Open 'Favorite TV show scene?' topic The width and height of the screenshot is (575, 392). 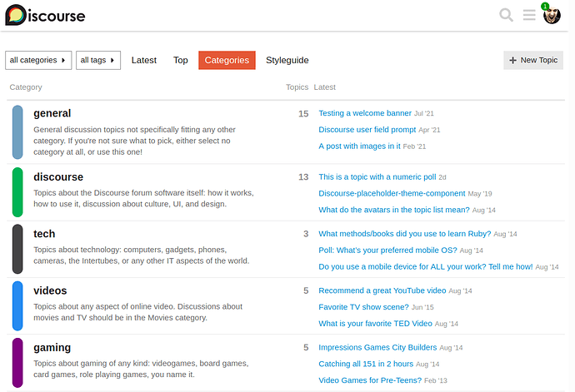pyautogui.click(x=363, y=307)
